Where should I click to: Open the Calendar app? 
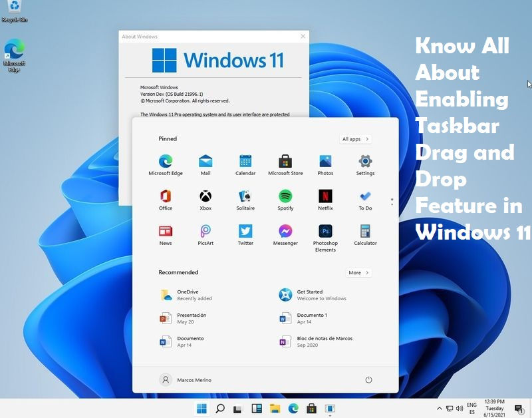(245, 165)
